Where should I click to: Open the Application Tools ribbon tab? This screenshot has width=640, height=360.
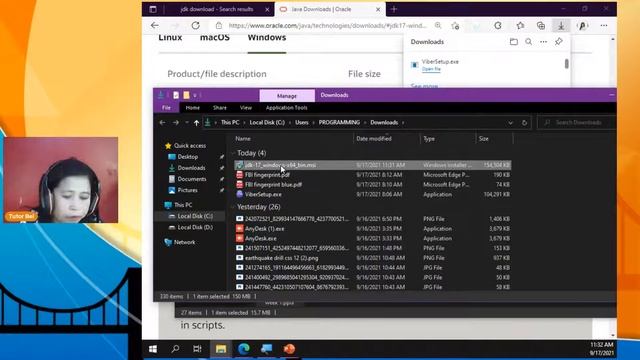pos(287,108)
